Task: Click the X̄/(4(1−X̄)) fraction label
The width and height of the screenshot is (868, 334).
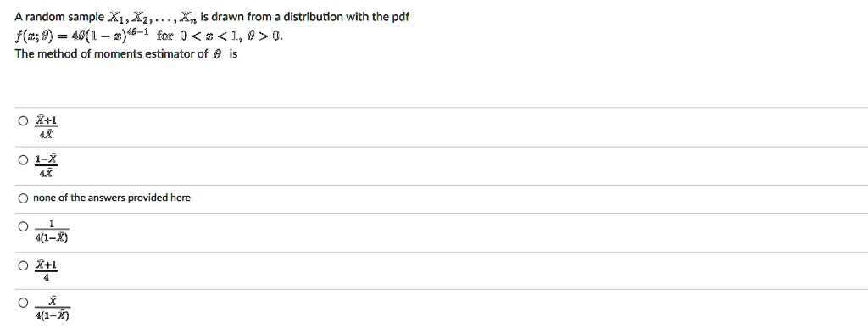Action: point(52,309)
